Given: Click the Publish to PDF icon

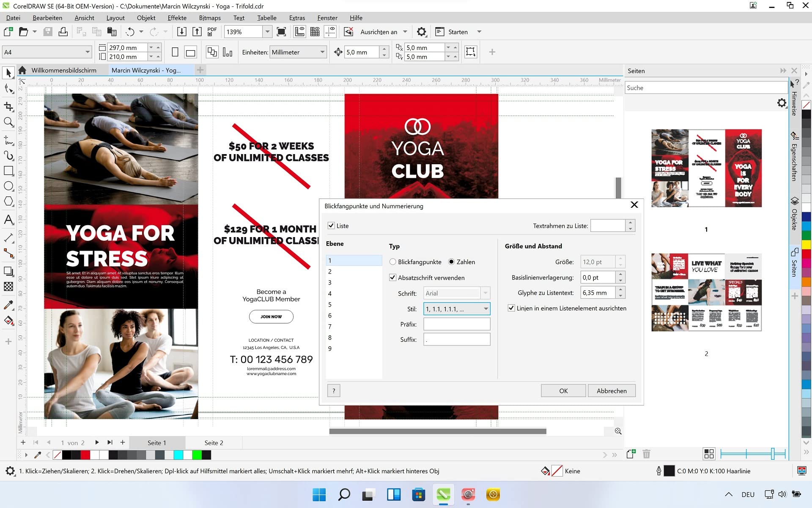Looking at the screenshot, I should tap(212, 32).
